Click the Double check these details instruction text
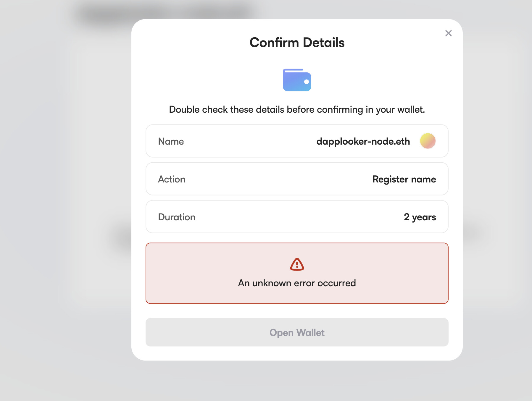This screenshot has height=401, width=532. click(x=297, y=109)
